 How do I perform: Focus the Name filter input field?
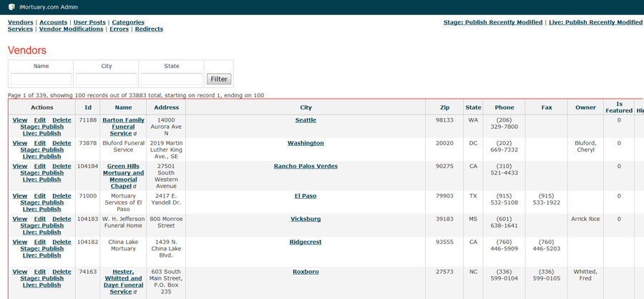41,79
